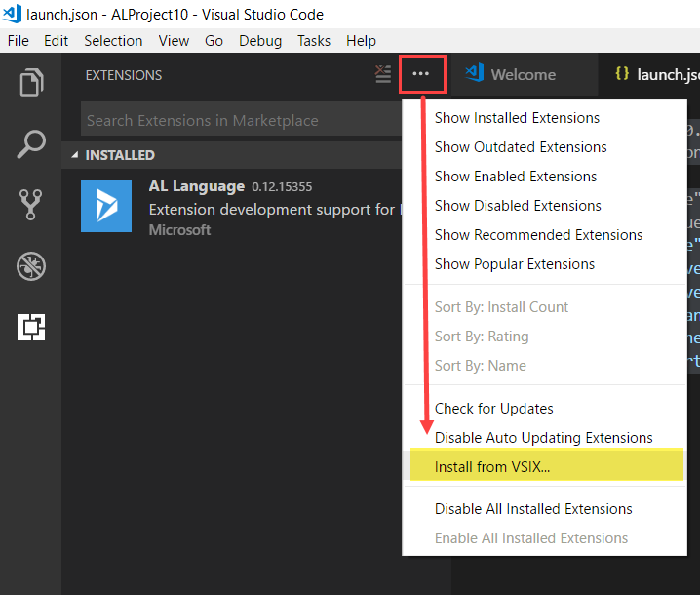
Task: Select Sort By: Rating
Action: pos(544,337)
